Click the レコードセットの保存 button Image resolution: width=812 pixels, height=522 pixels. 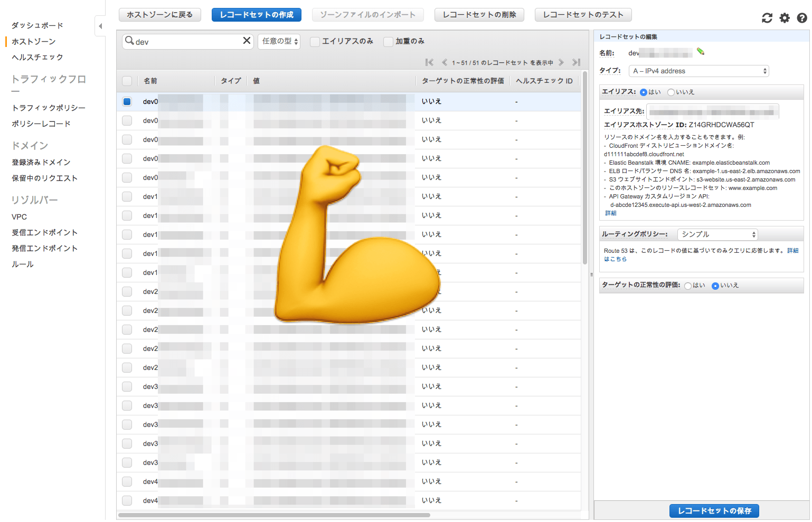714,511
